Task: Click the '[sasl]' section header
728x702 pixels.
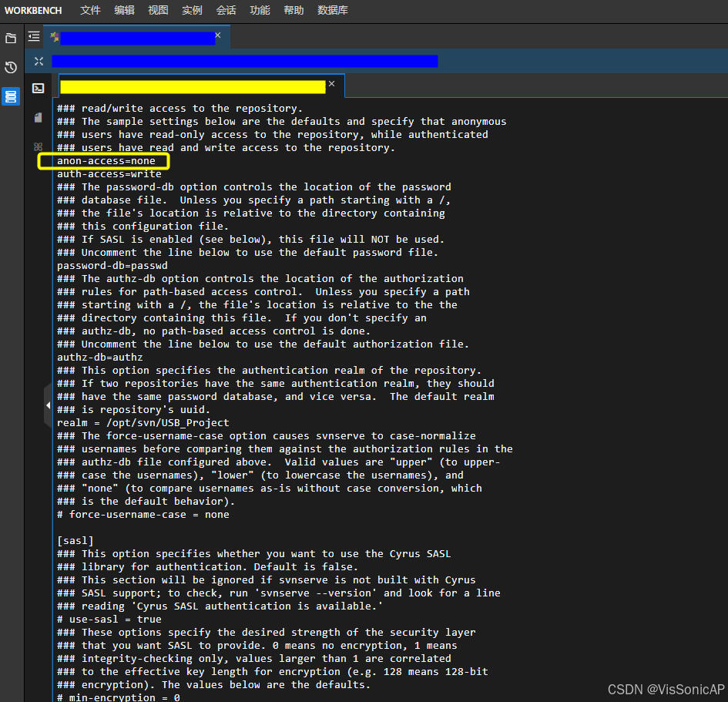Action: point(75,540)
